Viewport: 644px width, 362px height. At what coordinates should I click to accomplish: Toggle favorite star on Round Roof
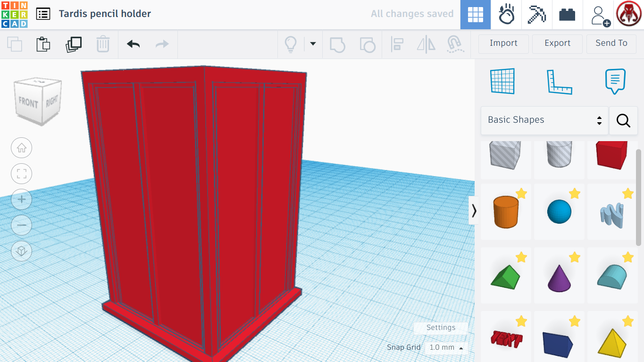click(x=628, y=257)
